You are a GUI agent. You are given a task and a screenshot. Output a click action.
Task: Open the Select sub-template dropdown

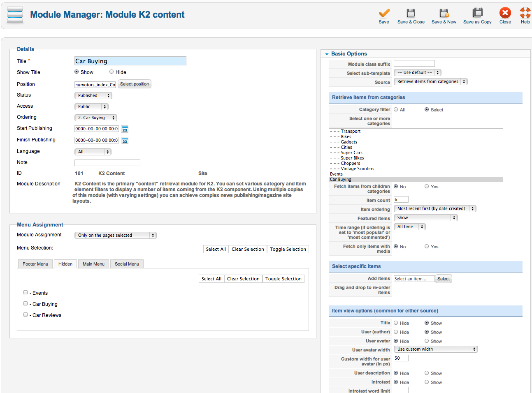coord(418,72)
